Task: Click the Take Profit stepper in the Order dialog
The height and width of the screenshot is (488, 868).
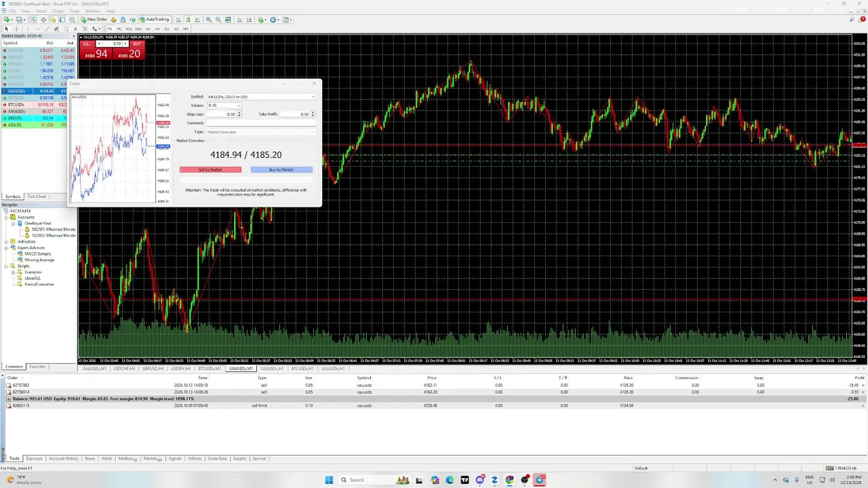Action: coord(313,115)
